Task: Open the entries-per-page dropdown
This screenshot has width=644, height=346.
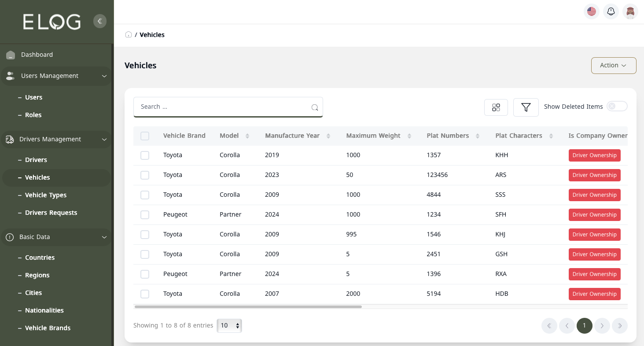Action: 229,326
